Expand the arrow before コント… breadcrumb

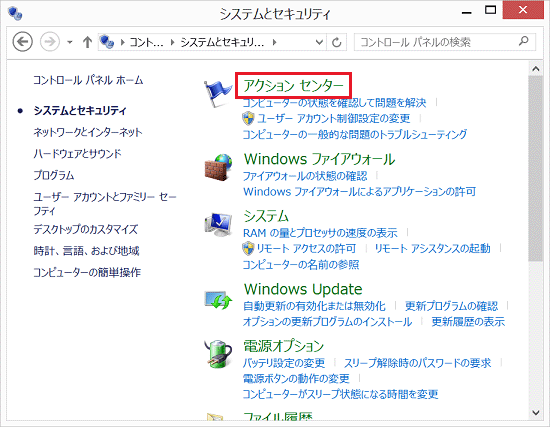coord(122,42)
